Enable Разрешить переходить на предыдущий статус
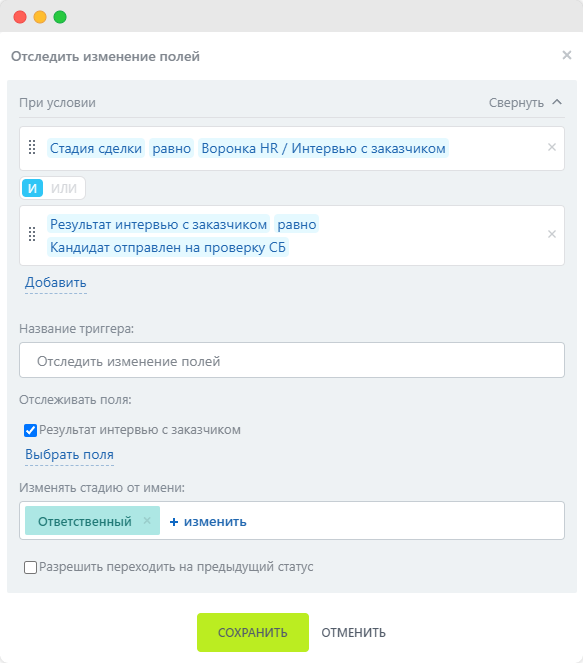Viewport: 583px width, 663px height. tap(30, 567)
